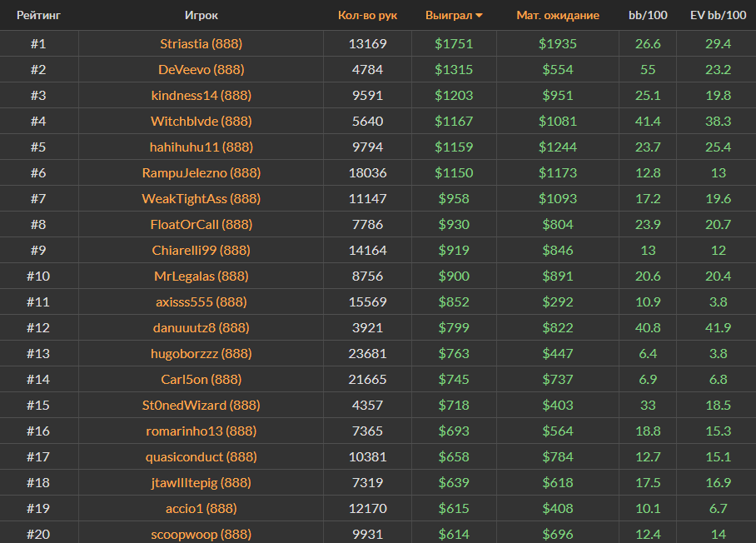View hahihuhu11 (888) player stats
Viewport: 756px width, 543px height.
[x=201, y=147]
